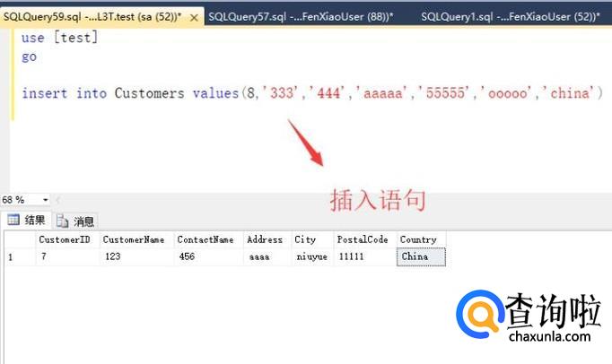The image size is (612, 364).
Task: Place cursor on the 'go' line
Action: [x=29, y=57]
